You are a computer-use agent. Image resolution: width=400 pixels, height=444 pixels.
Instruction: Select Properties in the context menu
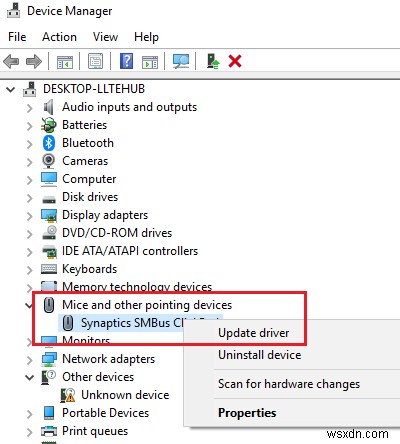tap(247, 413)
